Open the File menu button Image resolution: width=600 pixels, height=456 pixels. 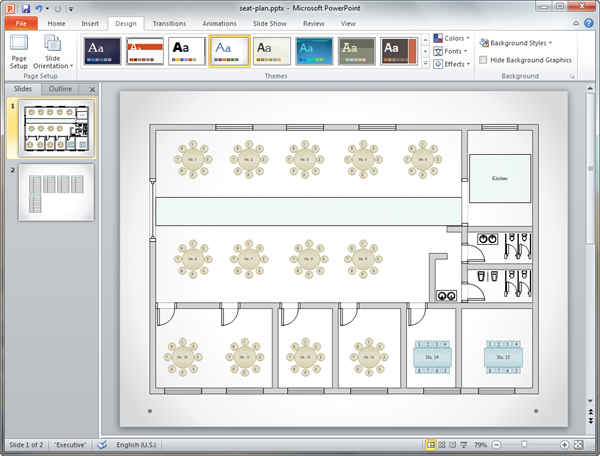point(20,23)
